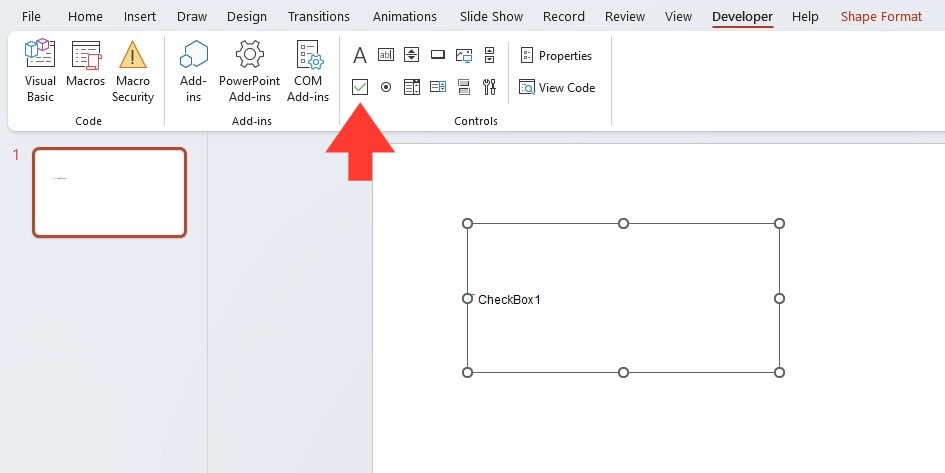The width and height of the screenshot is (945, 473).
Task: Select the Toggle Button control
Action: tap(464, 87)
